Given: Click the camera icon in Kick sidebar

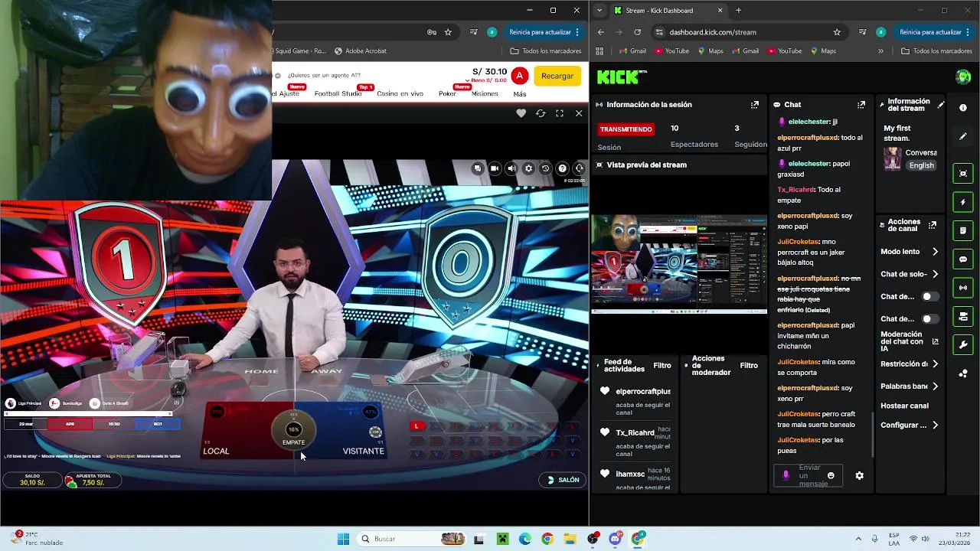Looking at the screenshot, I should click(963, 316).
